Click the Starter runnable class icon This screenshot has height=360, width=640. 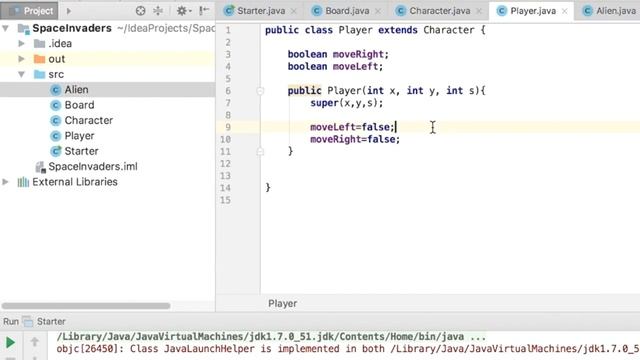[x=56, y=151]
